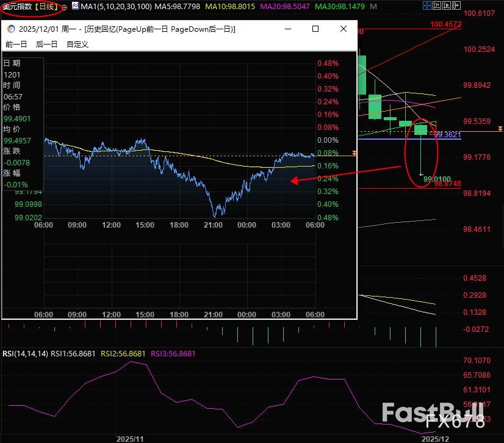Click the 2025/11 date on time axis
Image resolution: width=504 pixels, height=443 pixels.
[129, 438]
